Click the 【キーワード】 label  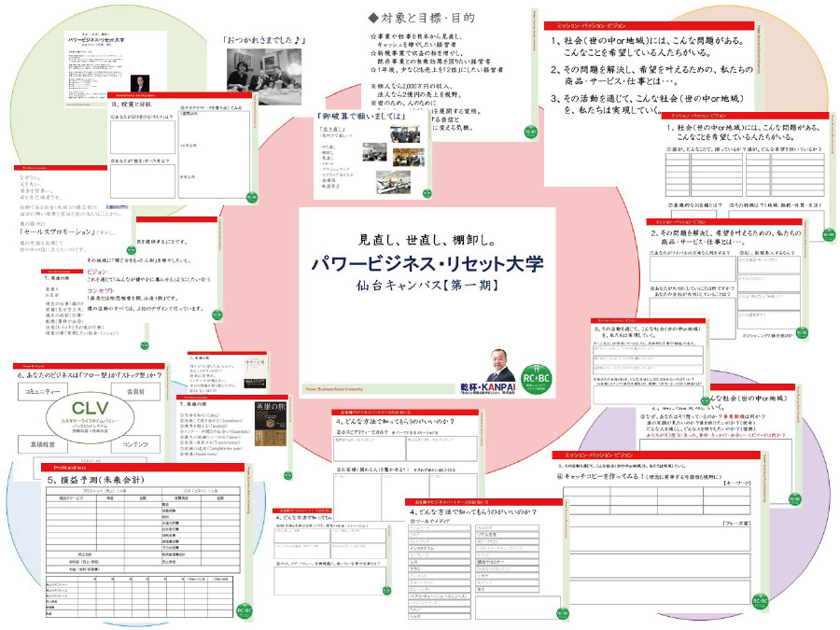(x=736, y=483)
